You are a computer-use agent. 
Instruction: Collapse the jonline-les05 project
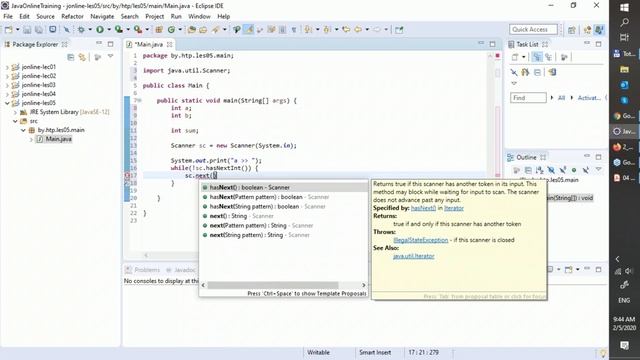pos(7,103)
